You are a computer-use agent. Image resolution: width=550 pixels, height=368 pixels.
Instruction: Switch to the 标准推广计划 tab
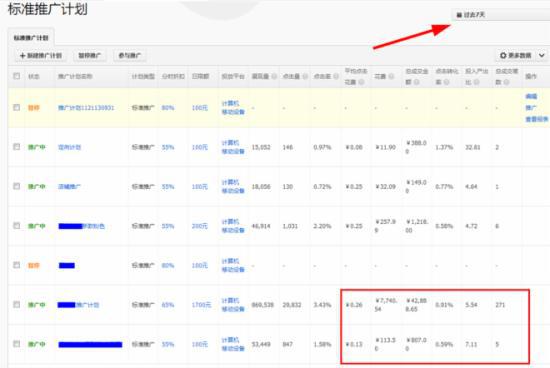click(31, 38)
